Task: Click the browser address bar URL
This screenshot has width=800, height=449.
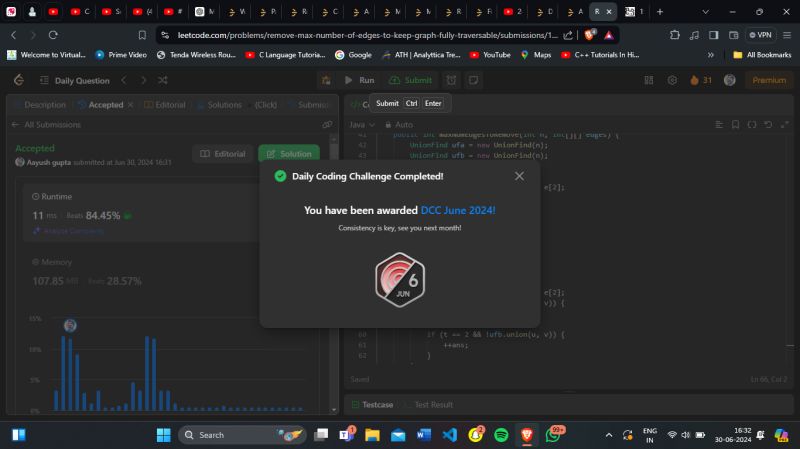Action: [367, 35]
